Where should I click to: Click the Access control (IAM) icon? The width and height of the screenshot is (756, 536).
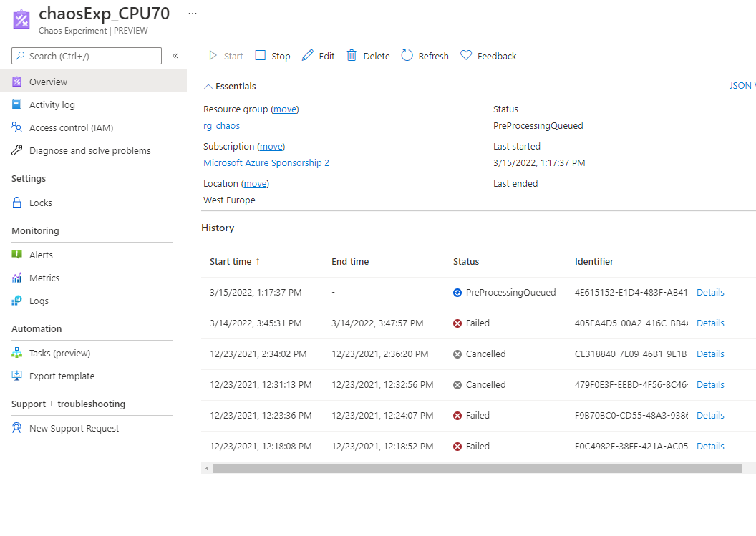point(17,127)
